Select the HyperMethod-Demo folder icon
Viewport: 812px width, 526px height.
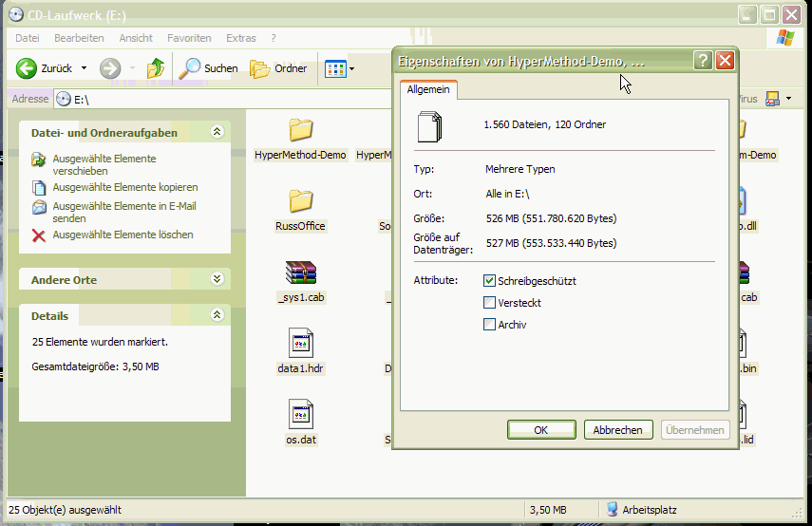click(301, 130)
